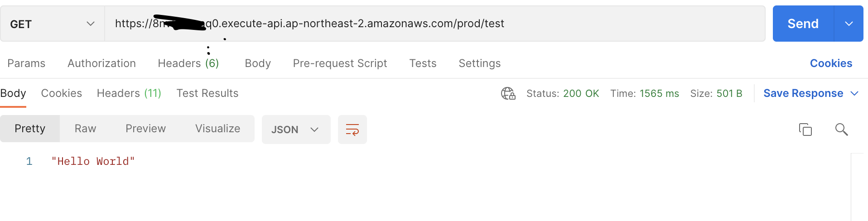Select the Visualize view mode
This screenshot has width=868, height=221.
pos(217,129)
